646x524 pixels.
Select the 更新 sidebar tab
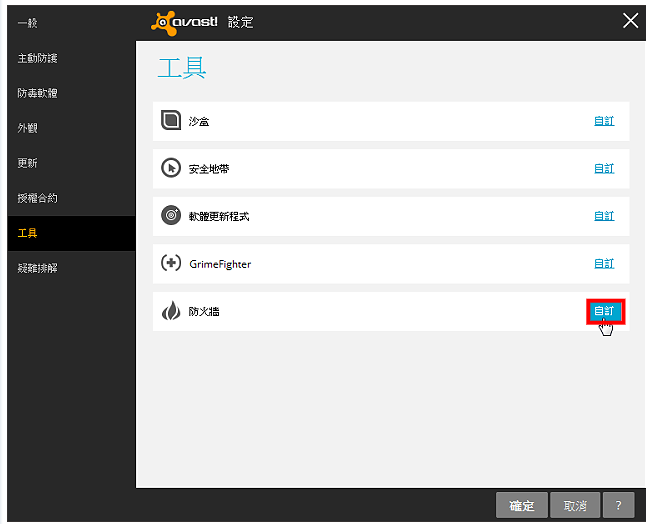coord(71,163)
